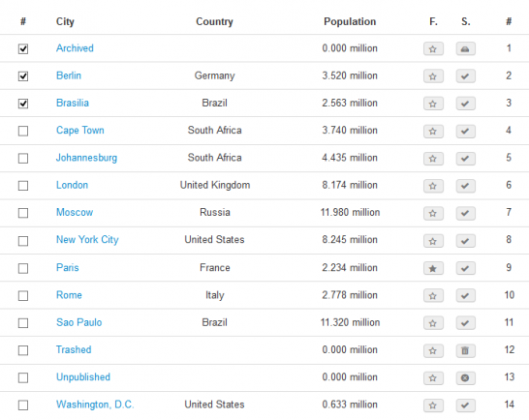Uncheck the Brasilia row checkbox

click(23, 104)
